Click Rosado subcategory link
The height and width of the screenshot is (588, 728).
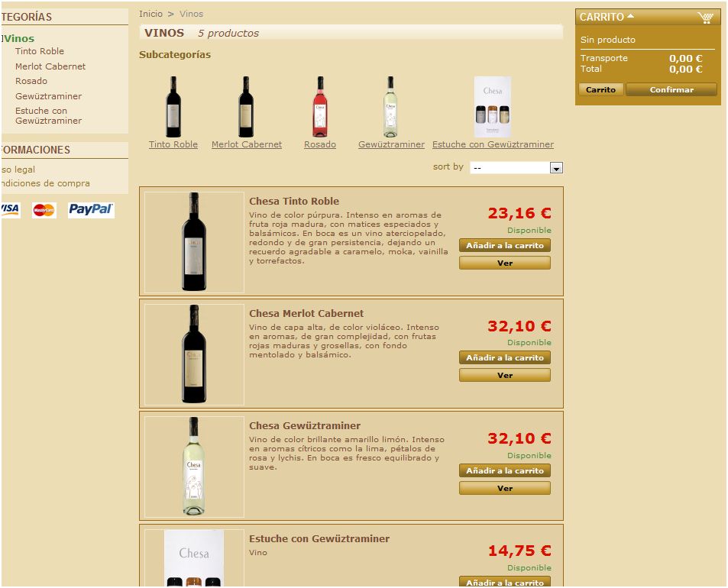(320, 144)
